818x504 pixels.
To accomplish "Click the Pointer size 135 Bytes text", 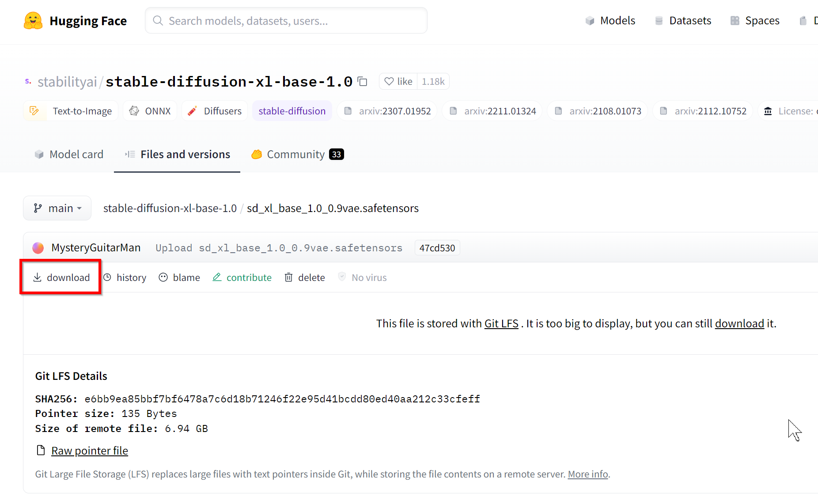I will click(106, 413).
